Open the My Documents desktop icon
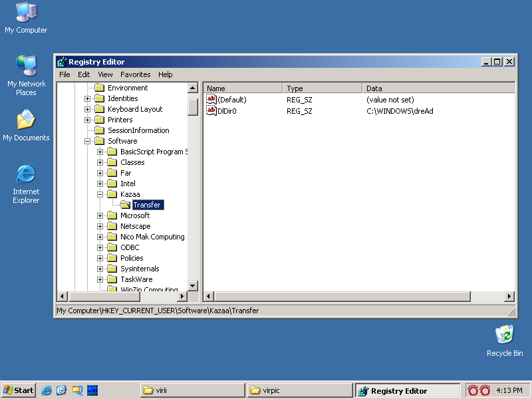This screenshot has width=532, height=399. (26, 119)
